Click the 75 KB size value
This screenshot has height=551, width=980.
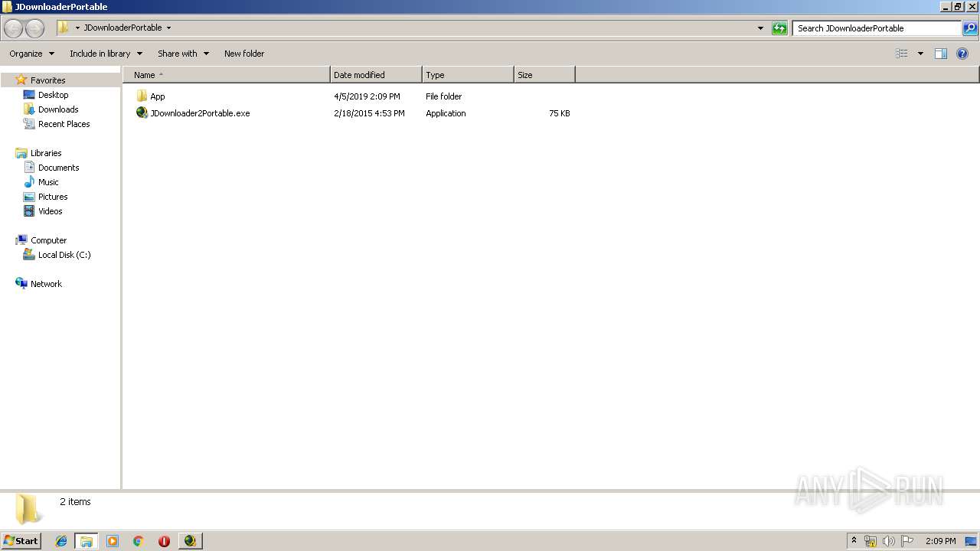click(559, 113)
